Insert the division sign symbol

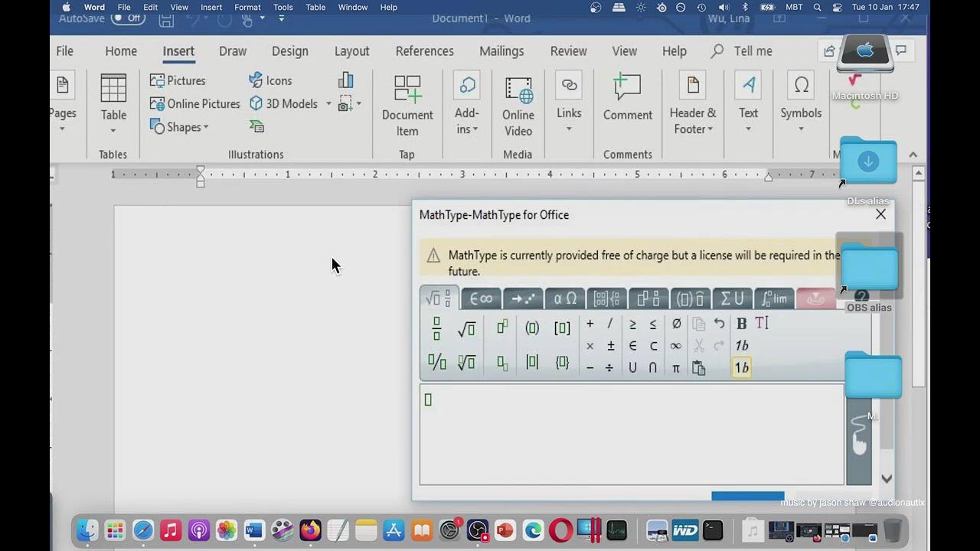pos(609,368)
